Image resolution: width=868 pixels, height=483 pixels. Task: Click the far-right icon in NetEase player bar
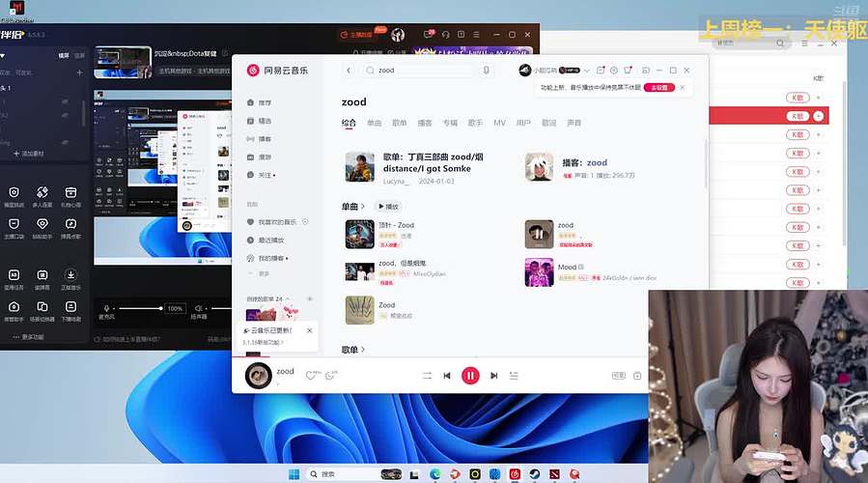(x=637, y=376)
